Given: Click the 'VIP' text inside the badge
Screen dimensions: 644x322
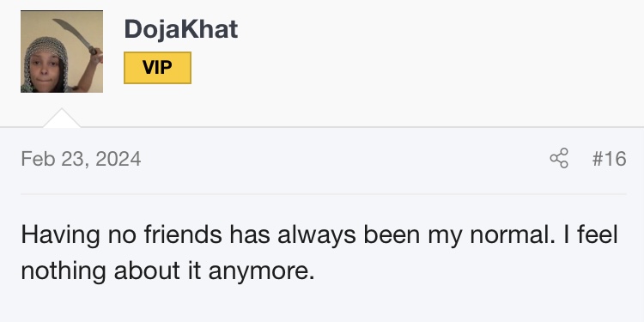Looking at the screenshot, I should tap(157, 67).
